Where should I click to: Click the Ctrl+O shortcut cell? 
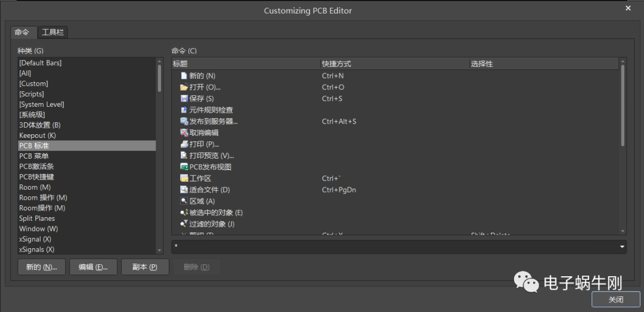(x=333, y=87)
